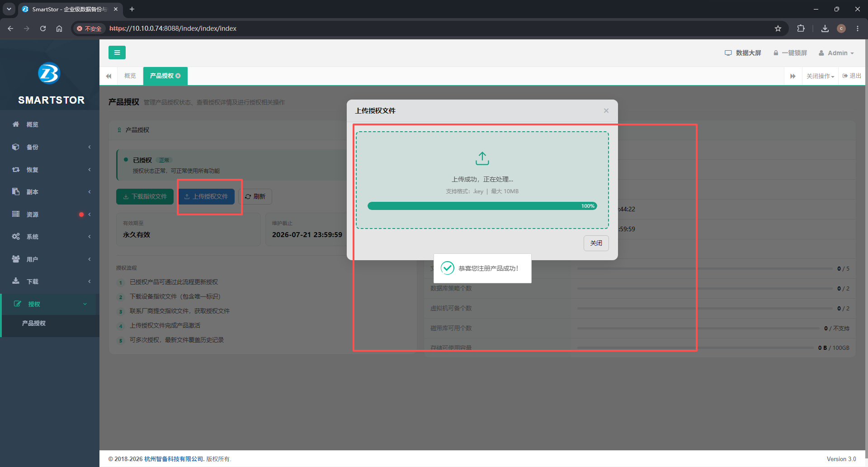Click the server icon beside 资源
This screenshot has height=467, width=868.
click(x=16, y=214)
